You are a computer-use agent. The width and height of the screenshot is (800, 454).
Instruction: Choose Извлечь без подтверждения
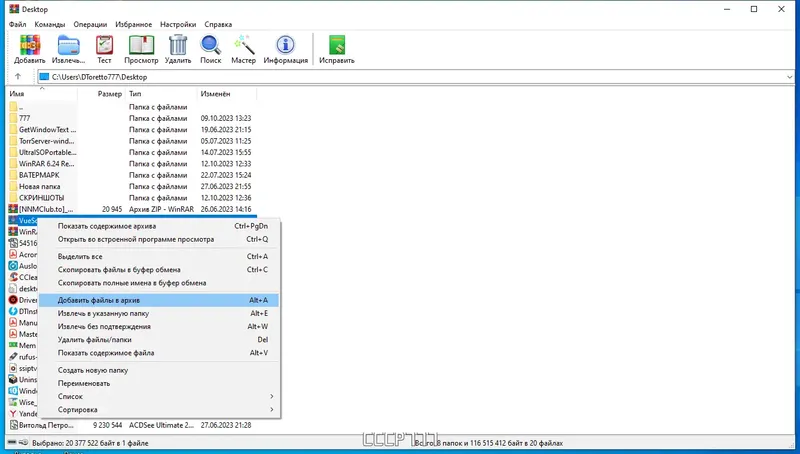click(159, 326)
